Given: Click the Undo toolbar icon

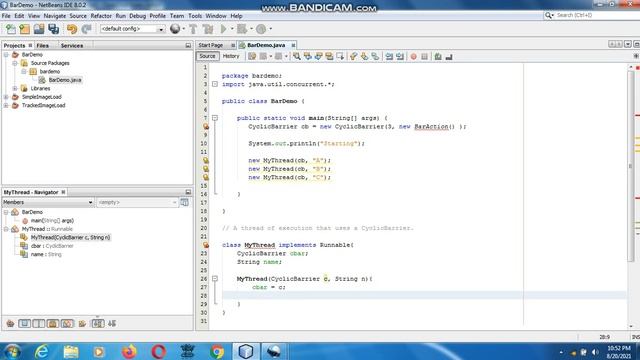Looking at the screenshot, I should [72, 29].
